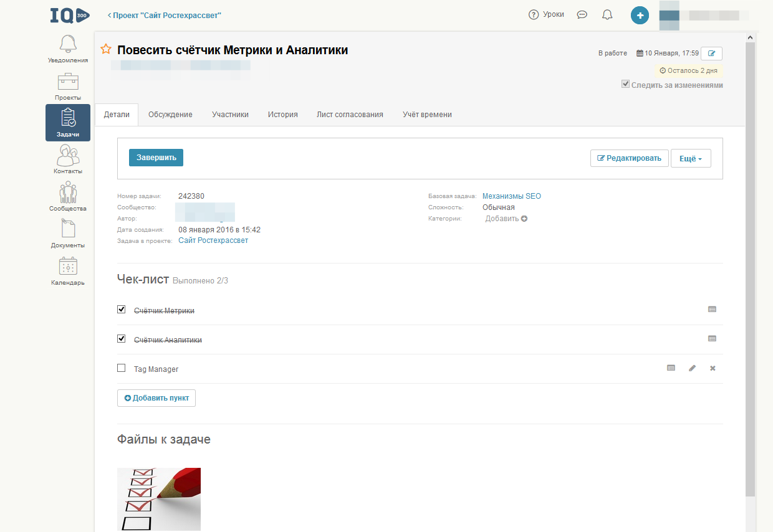Click the blue plus create button

[640, 15]
